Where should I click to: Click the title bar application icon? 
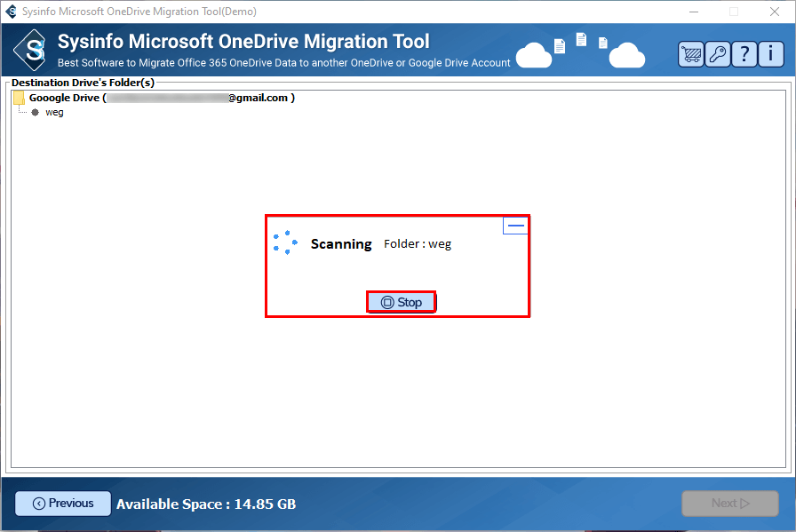12,12
